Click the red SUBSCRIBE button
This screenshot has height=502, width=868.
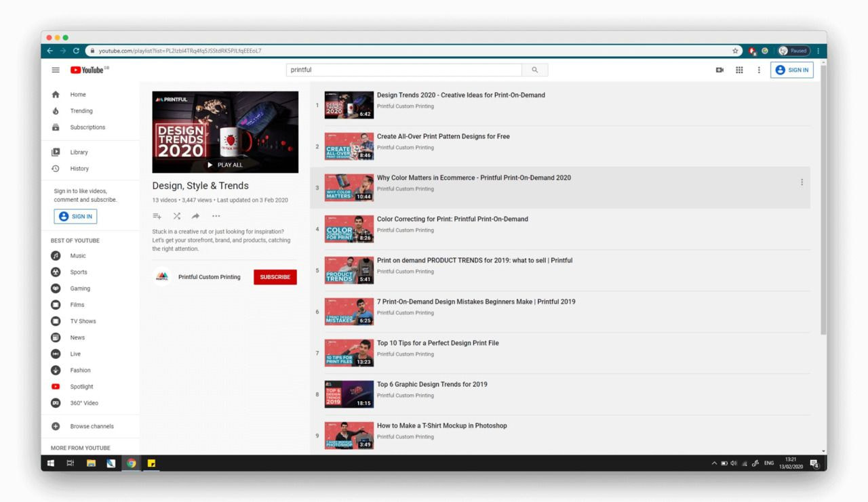pyautogui.click(x=275, y=277)
